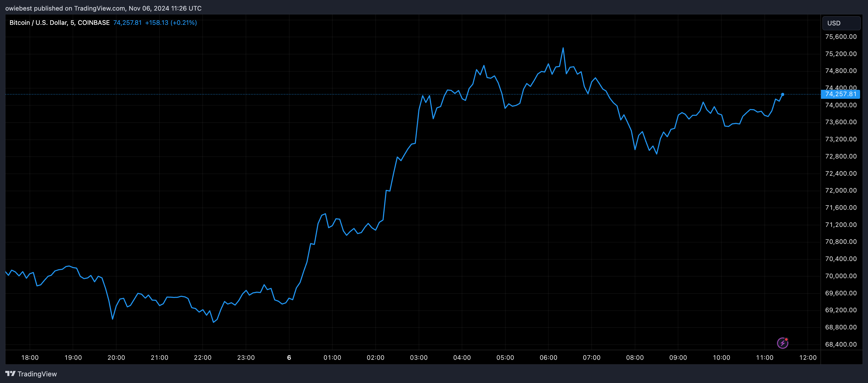Expand the price scale options via 75,600.00 label
Image resolution: width=868 pixels, height=383 pixels.
pyautogui.click(x=841, y=37)
